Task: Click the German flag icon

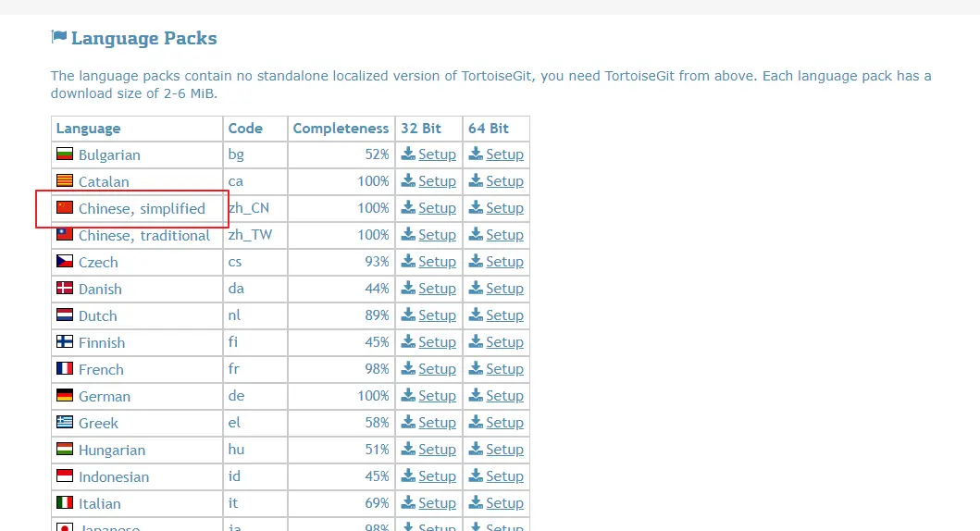Action: pos(65,395)
